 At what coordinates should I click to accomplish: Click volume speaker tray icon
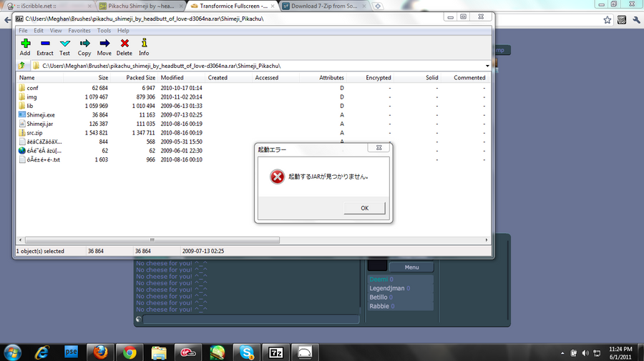coord(585,353)
